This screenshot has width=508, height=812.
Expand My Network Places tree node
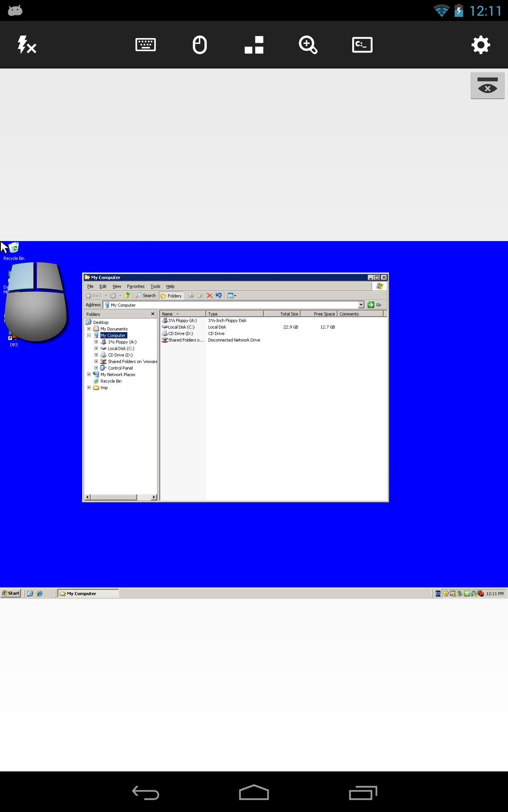[x=89, y=374]
